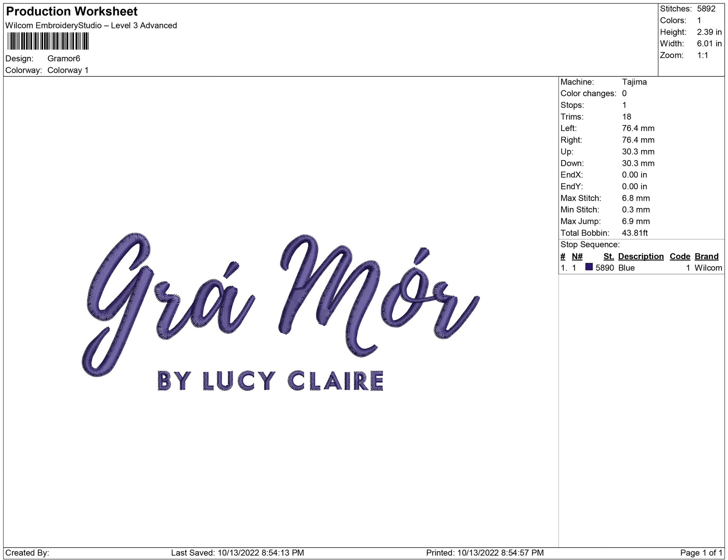Click the Zoom 1:1 value
The width and height of the screenshot is (728, 560).
click(702, 55)
